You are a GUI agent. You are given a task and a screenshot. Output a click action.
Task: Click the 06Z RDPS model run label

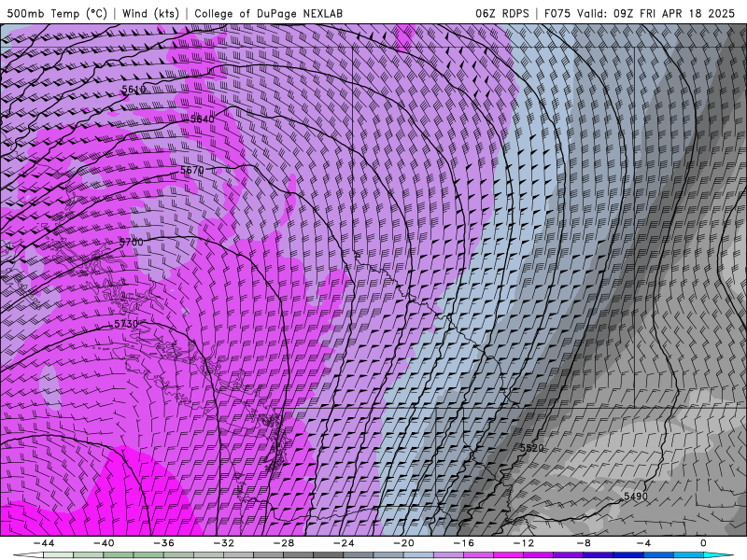pyautogui.click(x=502, y=13)
